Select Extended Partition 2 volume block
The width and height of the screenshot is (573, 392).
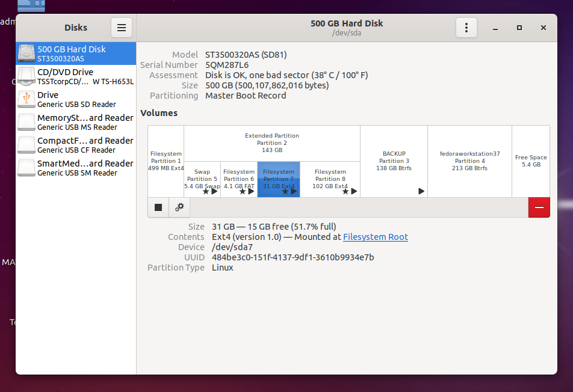click(x=272, y=143)
